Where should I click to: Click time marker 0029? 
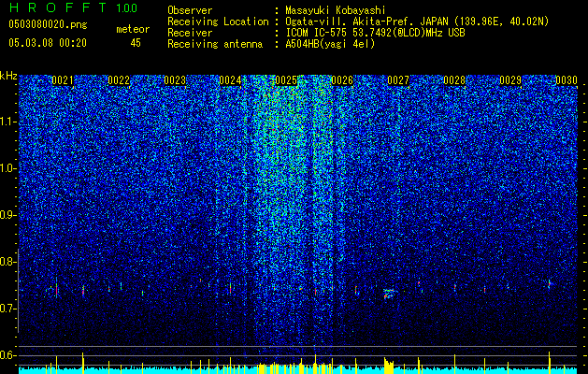510,80
